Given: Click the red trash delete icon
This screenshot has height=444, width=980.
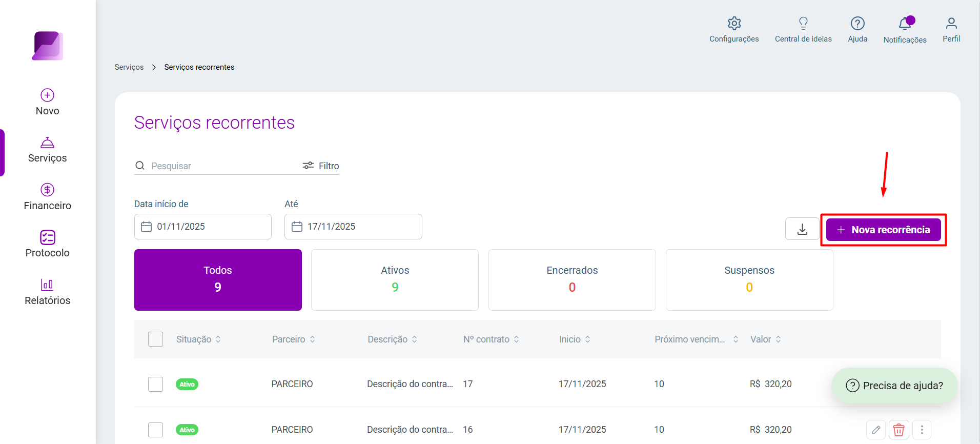Looking at the screenshot, I should pos(899,430).
